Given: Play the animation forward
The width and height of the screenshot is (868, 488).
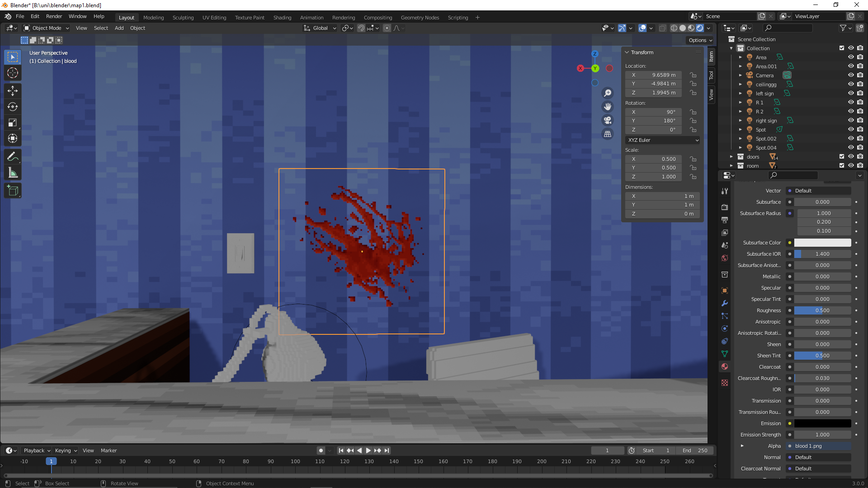Looking at the screenshot, I should [x=368, y=450].
